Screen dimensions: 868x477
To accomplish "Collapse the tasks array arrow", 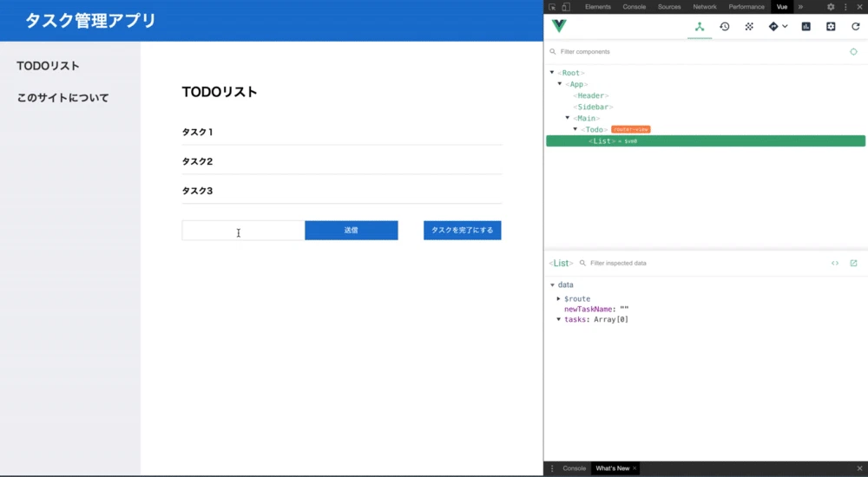I will [558, 319].
